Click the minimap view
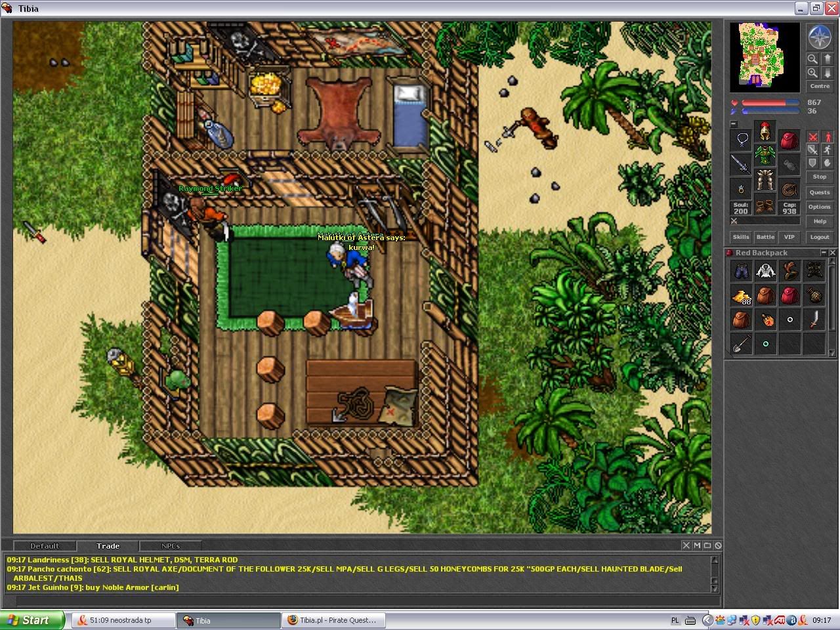Image resolution: width=840 pixels, height=630 pixels. point(765,57)
